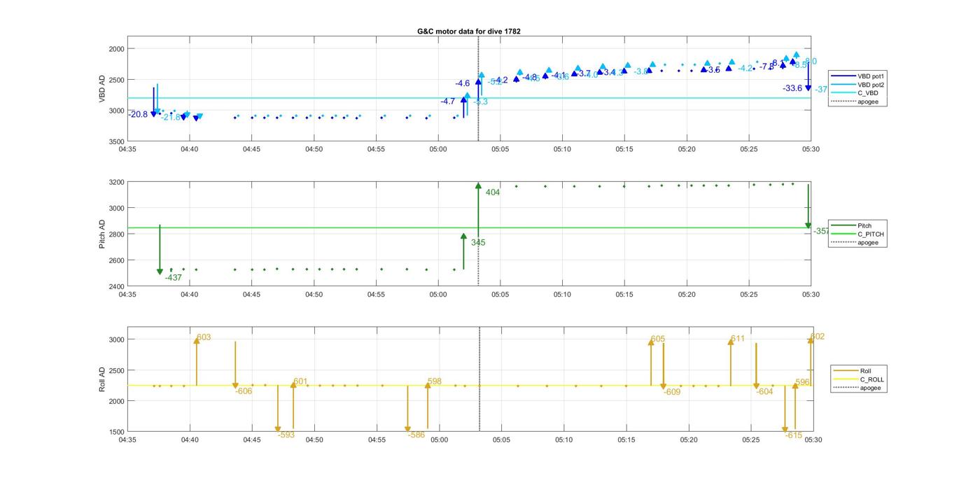Click the "611" roll move label

click(x=738, y=339)
